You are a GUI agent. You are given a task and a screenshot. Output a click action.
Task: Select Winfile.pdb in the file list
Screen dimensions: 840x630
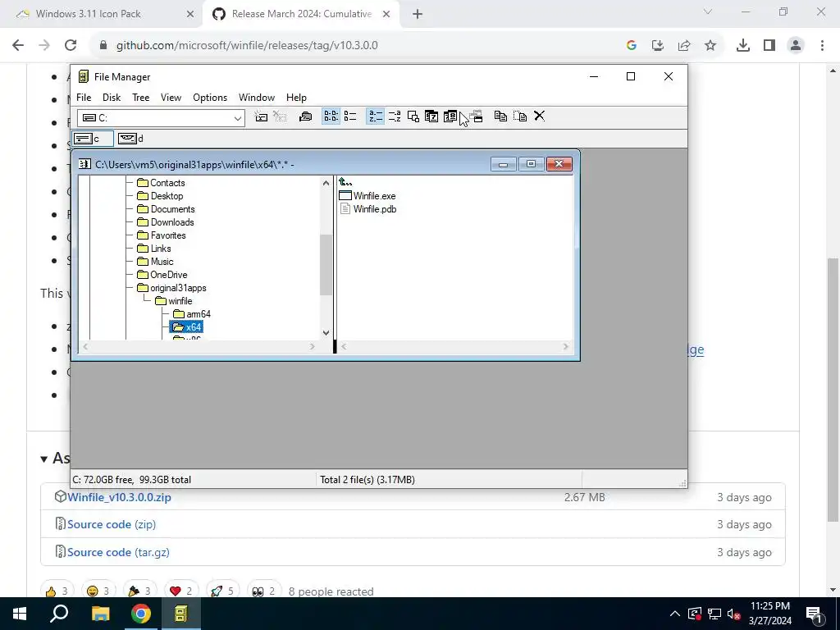click(x=368, y=209)
